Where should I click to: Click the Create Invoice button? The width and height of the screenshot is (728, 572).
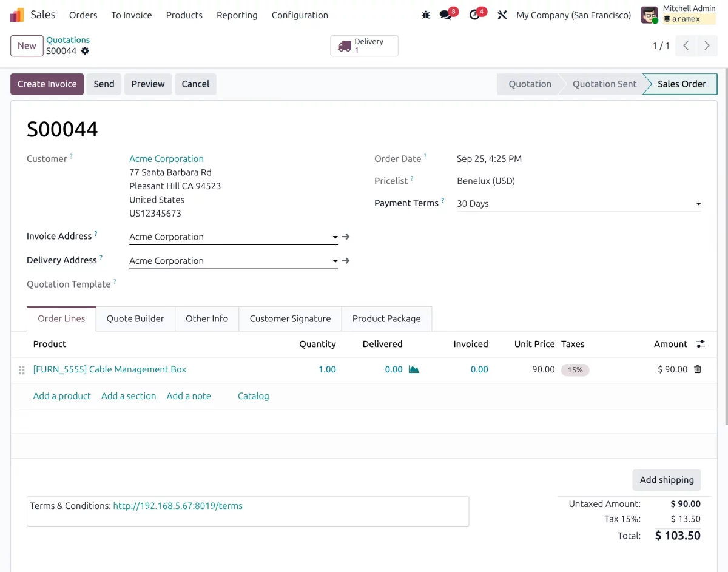47,84
